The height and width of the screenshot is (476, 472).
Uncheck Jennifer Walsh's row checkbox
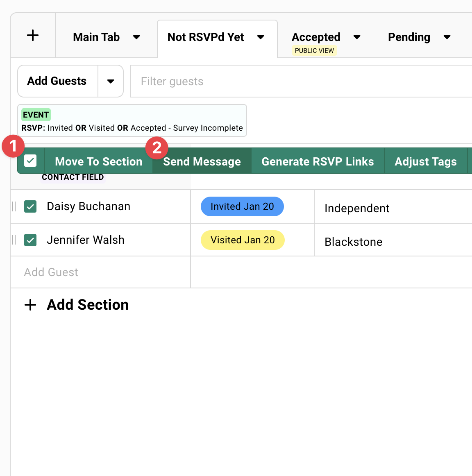pos(30,240)
